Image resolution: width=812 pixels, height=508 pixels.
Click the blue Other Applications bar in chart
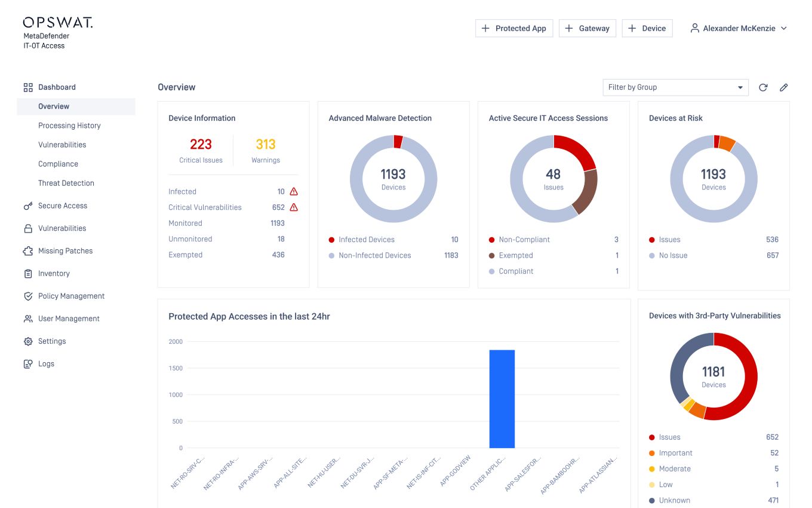click(502, 399)
